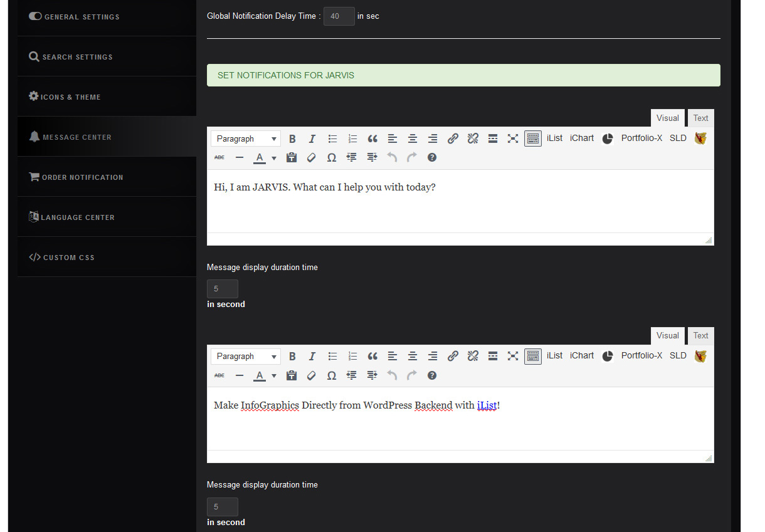The width and height of the screenshot is (765, 532).
Task: Apply italic in the iList message editor
Action: [x=312, y=356]
